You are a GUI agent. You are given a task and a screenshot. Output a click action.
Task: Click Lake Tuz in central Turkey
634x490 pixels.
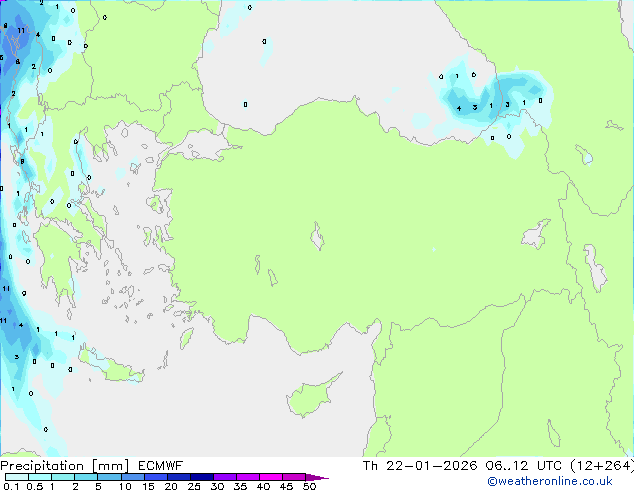coord(317,236)
